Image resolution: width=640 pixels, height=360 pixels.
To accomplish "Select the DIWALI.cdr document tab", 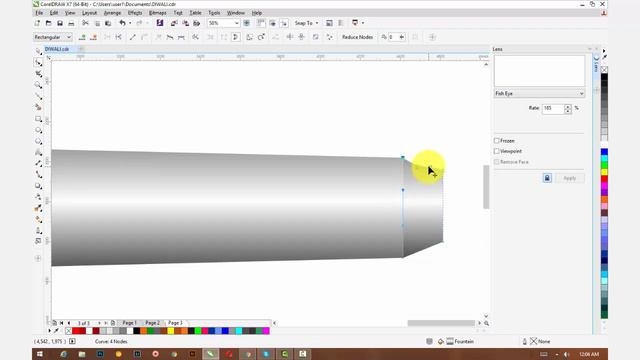I will click(x=57, y=49).
